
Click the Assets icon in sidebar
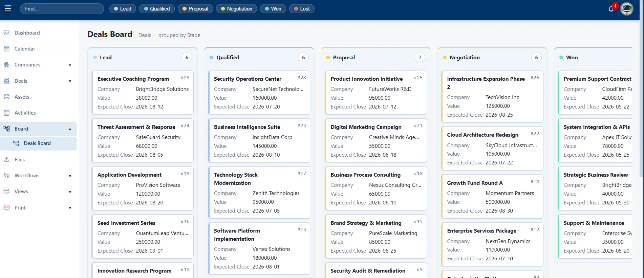[6, 97]
